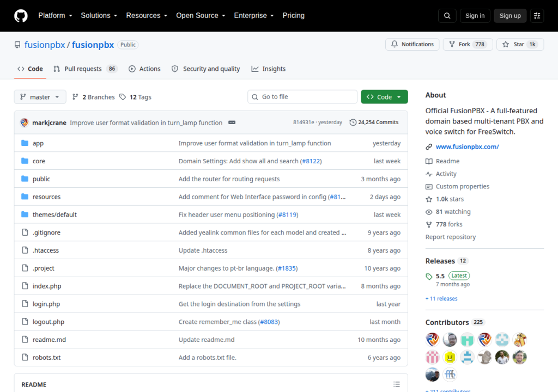
Task: Open the + 11 releases link
Action: [441, 298]
